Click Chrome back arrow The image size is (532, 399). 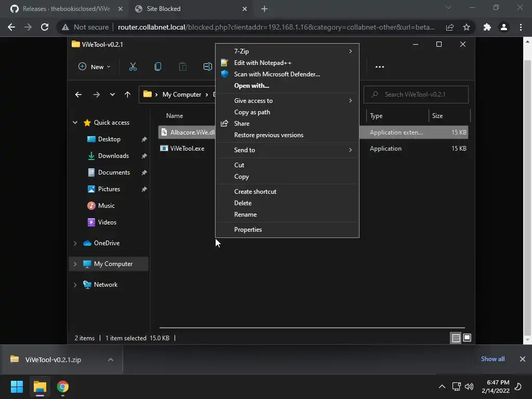11,27
